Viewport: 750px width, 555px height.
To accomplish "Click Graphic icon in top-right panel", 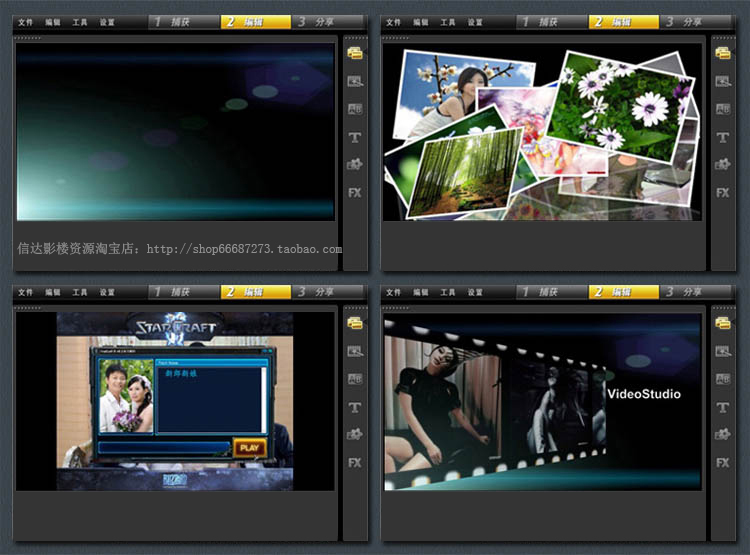I will pos(722,164).
